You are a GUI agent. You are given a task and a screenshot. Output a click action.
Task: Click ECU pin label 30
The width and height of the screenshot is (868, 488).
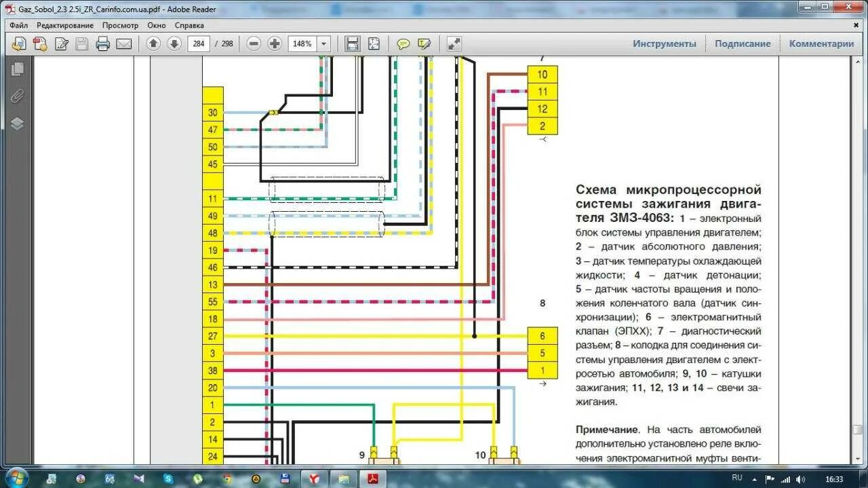213,113
